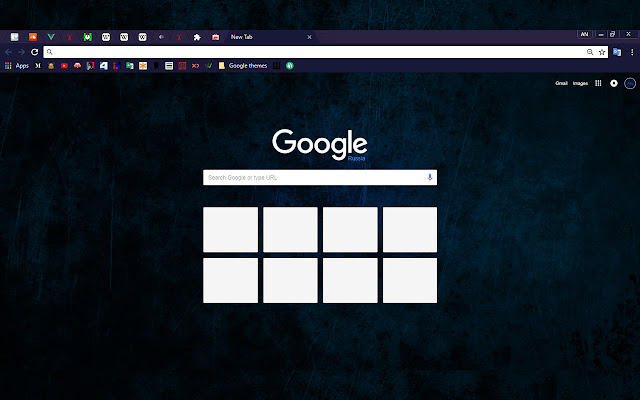
Task: Open Gmail link
Action: click(561, 83)
